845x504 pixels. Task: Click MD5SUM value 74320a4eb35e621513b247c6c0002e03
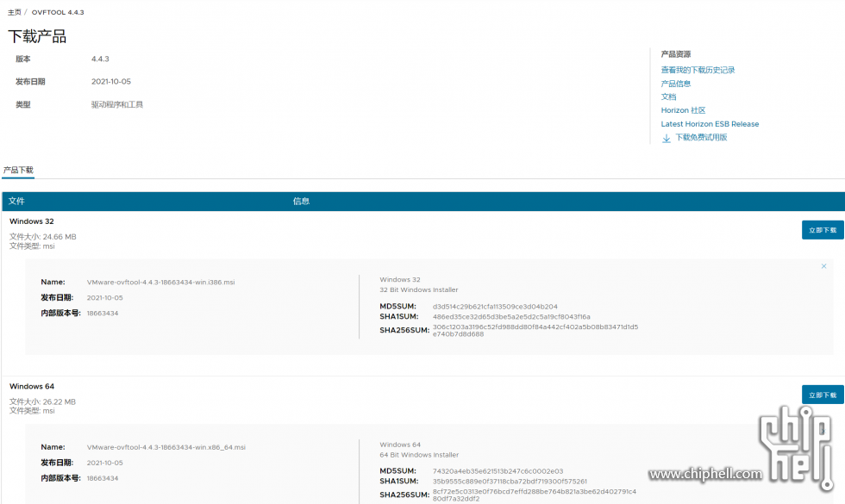(498, 471)
